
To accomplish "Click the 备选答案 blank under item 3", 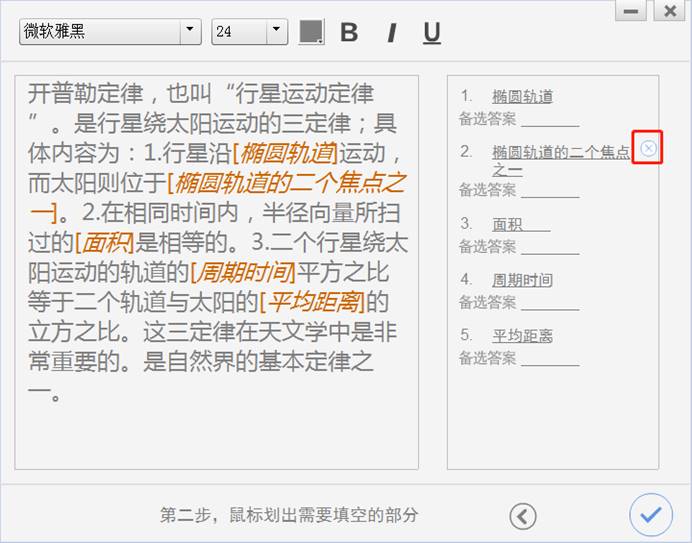I will (x=550, y=248).
